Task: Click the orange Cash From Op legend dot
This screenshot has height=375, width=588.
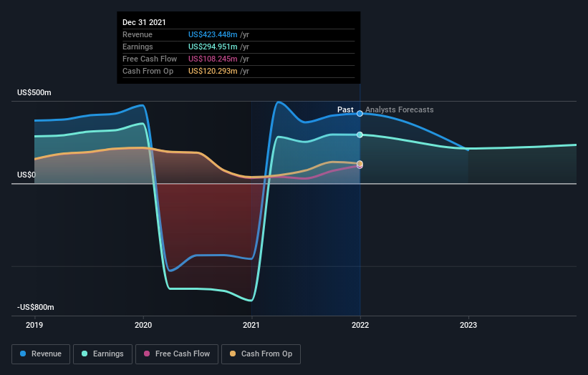Action: 233,354
